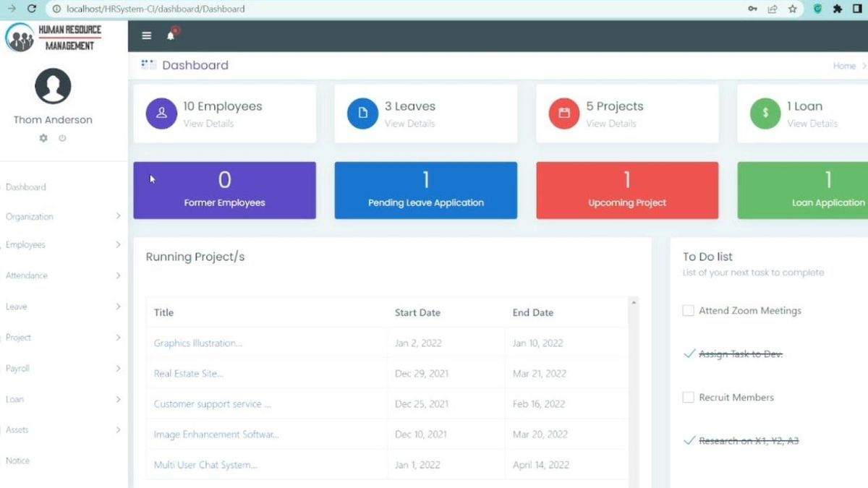Click the hamburger sidebar toggle icon
The height and width of the screenshot is (488, 868).
146,35
